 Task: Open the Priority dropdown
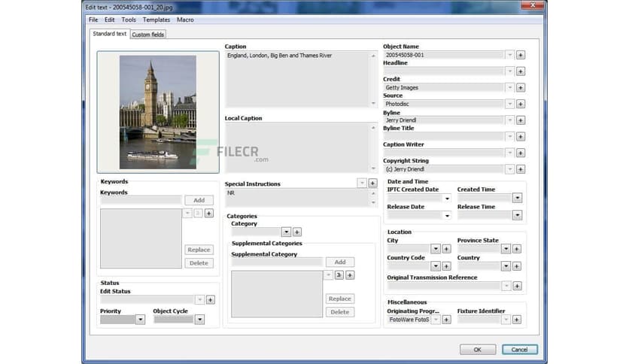click(x=140, y=320)
